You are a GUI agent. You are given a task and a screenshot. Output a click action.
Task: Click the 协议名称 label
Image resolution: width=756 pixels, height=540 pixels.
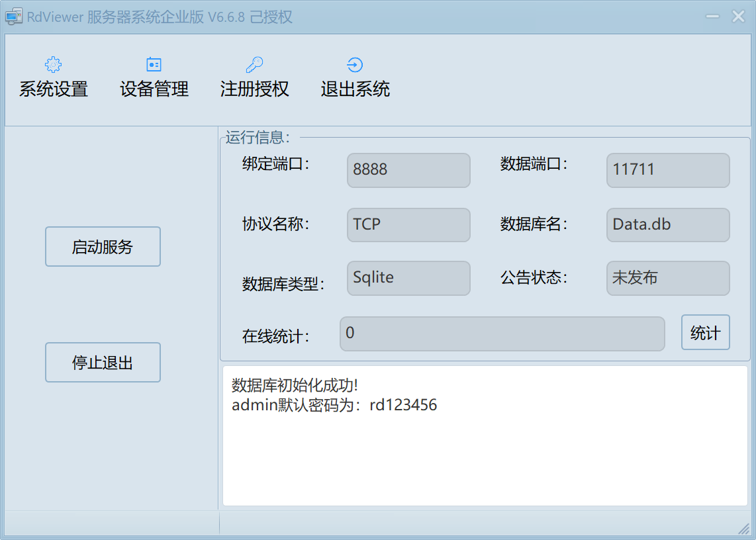point(275,224)
